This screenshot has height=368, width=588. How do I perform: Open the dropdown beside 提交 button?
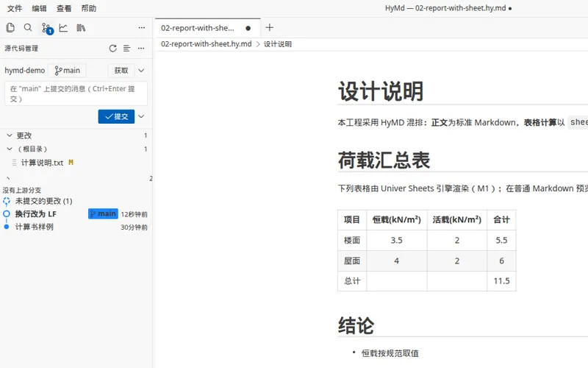(141, 116)
